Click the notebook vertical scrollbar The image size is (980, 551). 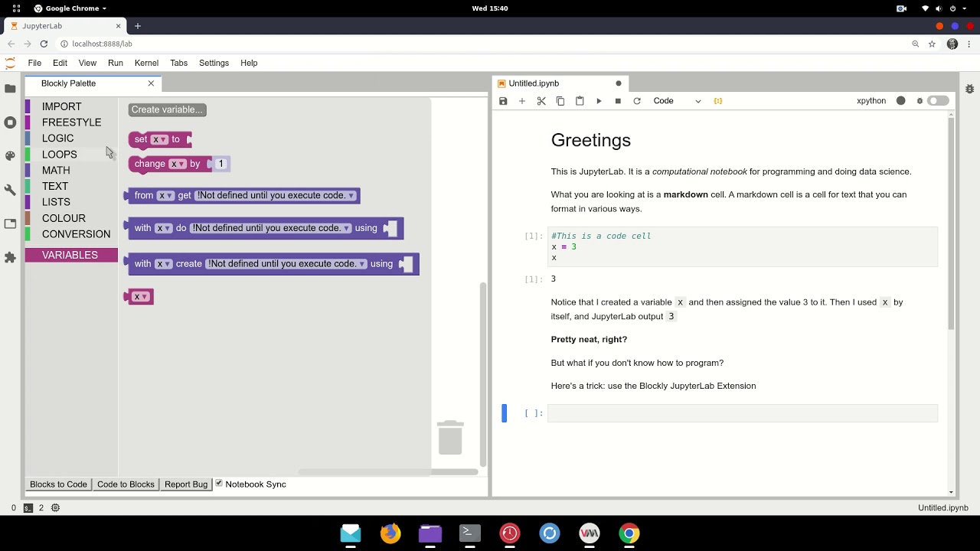(x=952, y=222)
